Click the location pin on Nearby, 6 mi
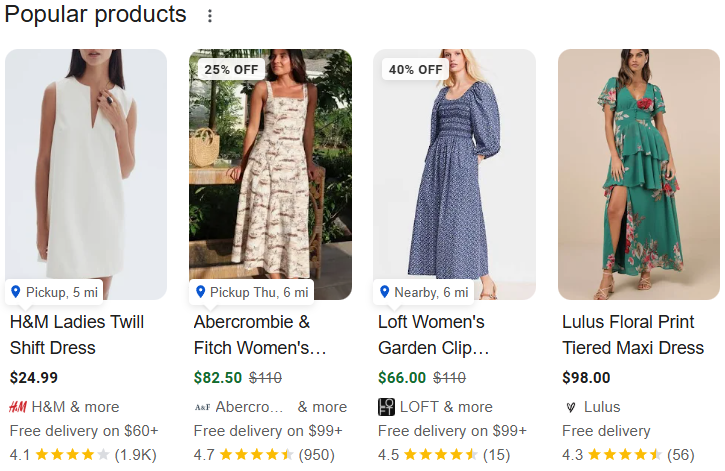This screenshot has height=471, width=725. click(385, 292)
